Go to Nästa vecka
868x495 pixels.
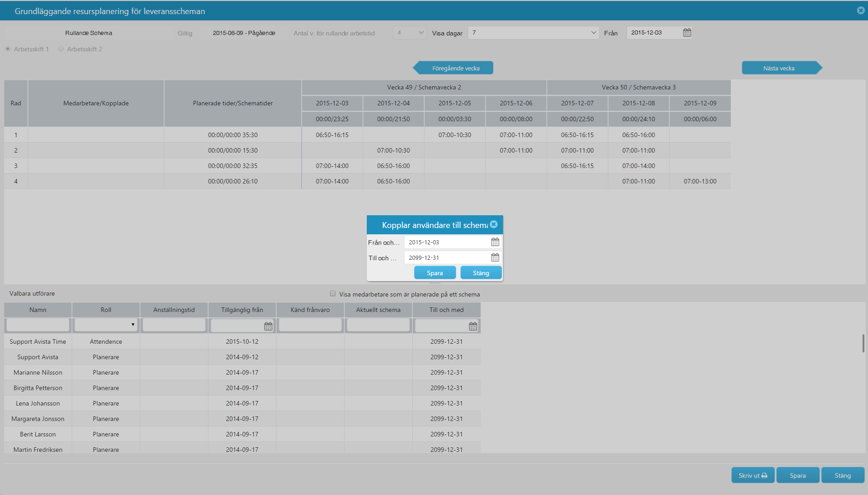782,68
